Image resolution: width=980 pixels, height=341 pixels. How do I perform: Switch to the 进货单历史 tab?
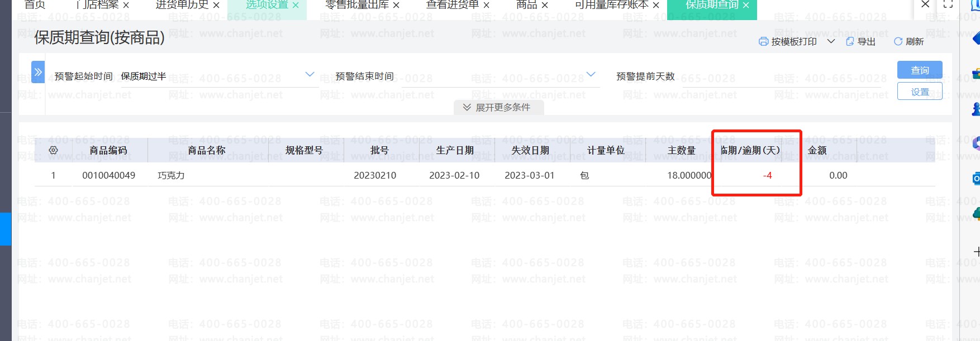pos(182,4)
